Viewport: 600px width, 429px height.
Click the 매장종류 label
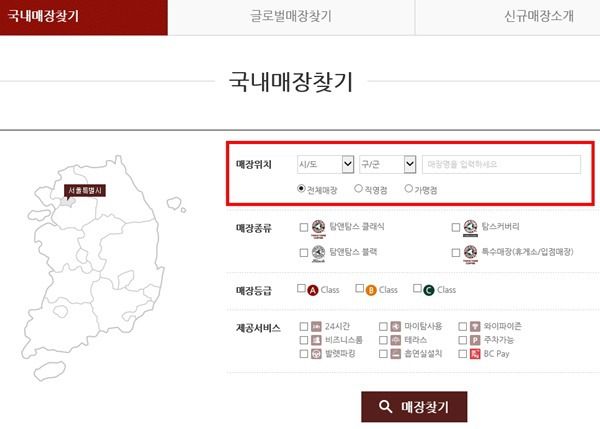click(254, 228)
